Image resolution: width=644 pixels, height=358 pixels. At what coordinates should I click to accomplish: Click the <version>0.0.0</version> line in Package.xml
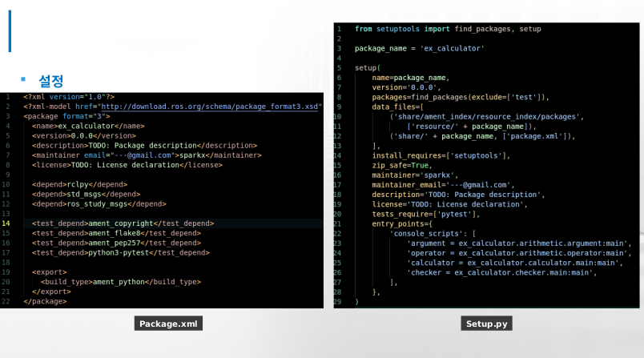84,136
